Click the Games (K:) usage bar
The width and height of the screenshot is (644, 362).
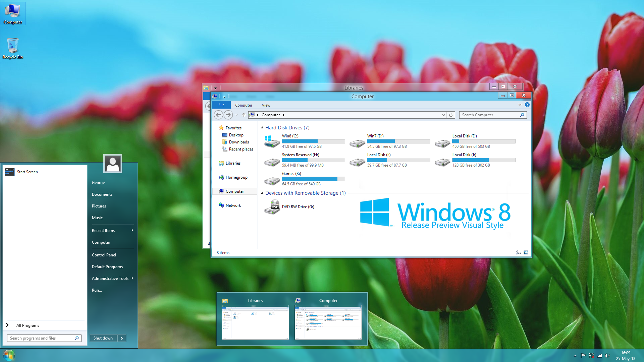tap(313, 179)
